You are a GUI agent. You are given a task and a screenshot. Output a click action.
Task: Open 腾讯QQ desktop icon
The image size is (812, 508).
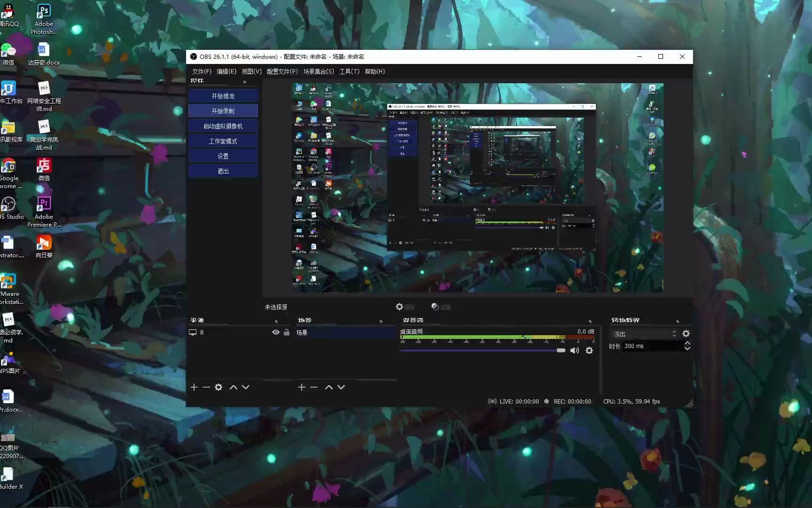click(8, 15)
